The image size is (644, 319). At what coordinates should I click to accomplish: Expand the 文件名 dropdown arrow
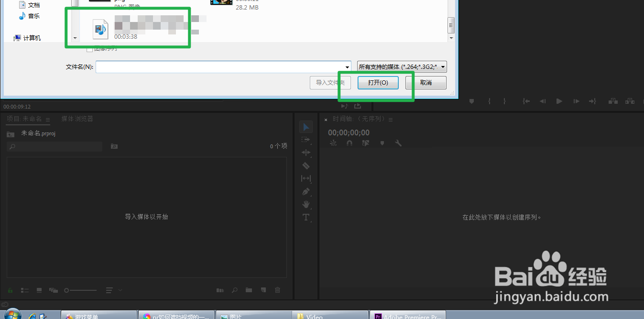348,67
